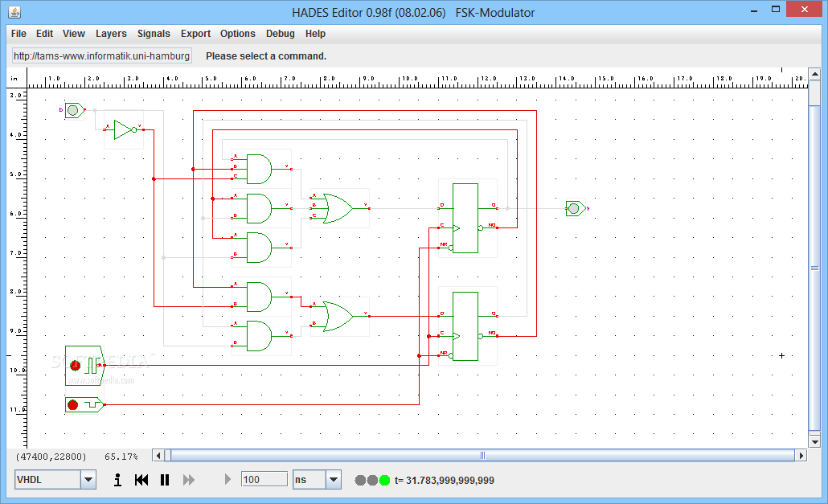Open the Layers menu

click(111, 33)
